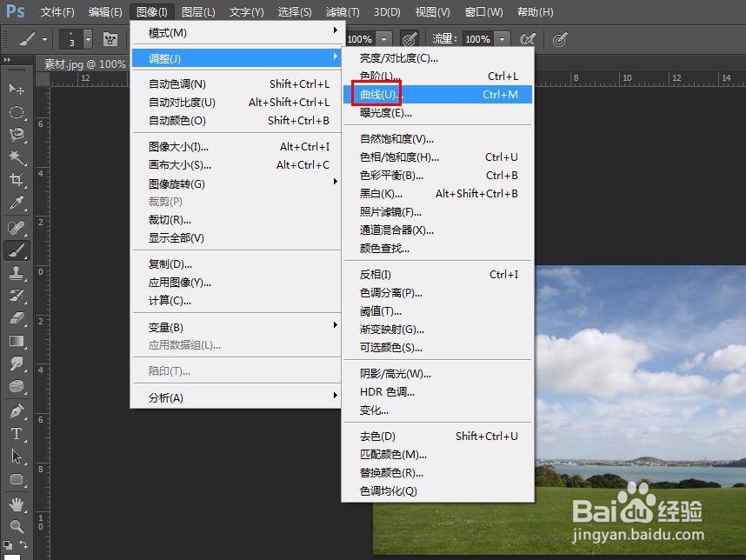The width and height of the screenshot is (746, 560).
Task: Select the Rounded Rectangle shape tool
Action: click(x=17, y=479)
